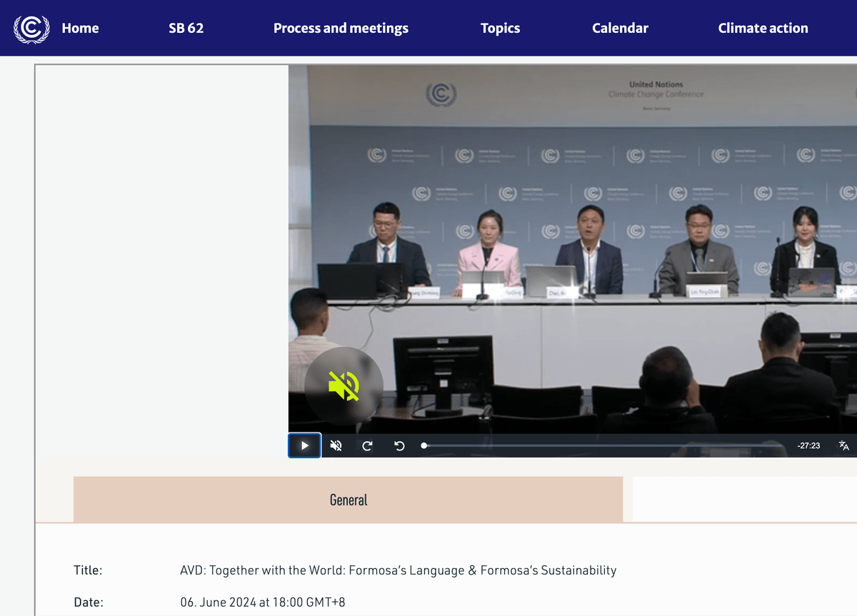This screenshot has width=857, height=616.
Task: Switch to the blank tab beside General
Action: [x=743, y=500]
